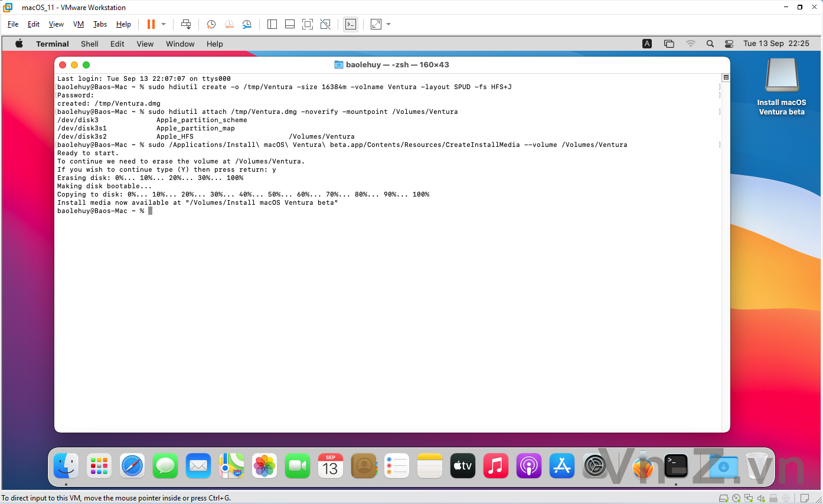The height and width of the screenshot is (504, 823).
Task: Open Mail from the Dock
Action: pyautogui.click(x=198, y=466)
